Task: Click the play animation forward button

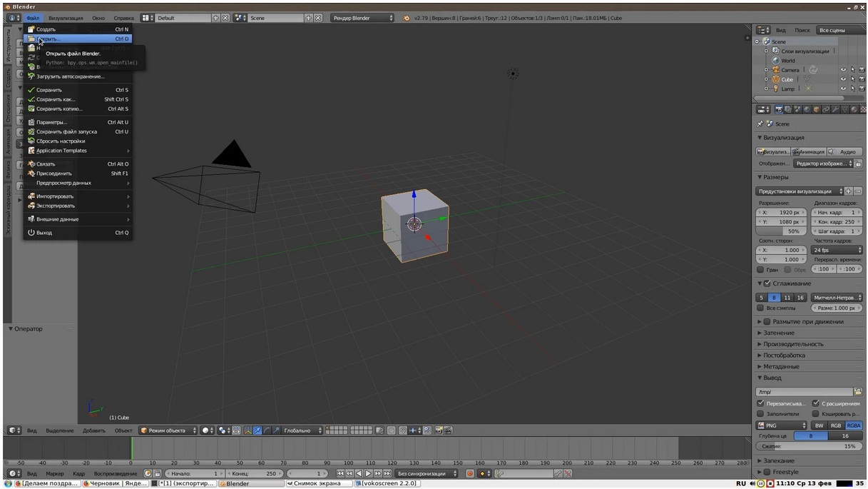Action: (x=368, y=473)
